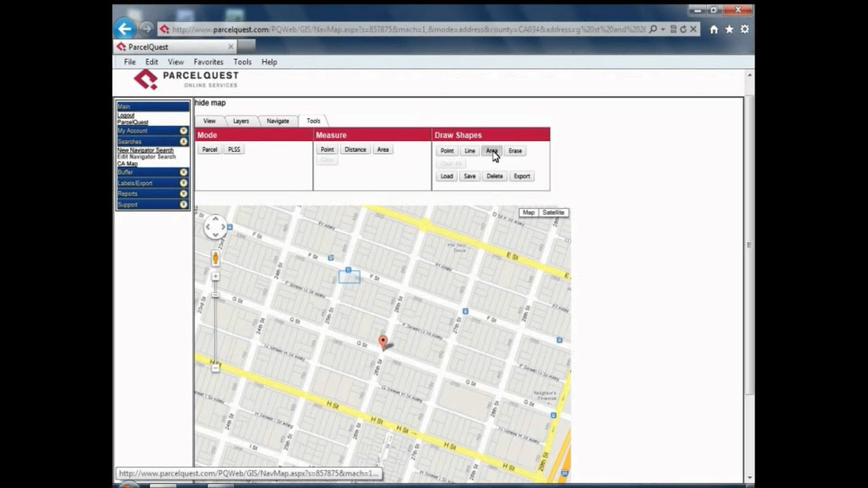The width and height of the screenshot is (868, 488).
Task: Click the map zoom slider track
Action: 216,322
